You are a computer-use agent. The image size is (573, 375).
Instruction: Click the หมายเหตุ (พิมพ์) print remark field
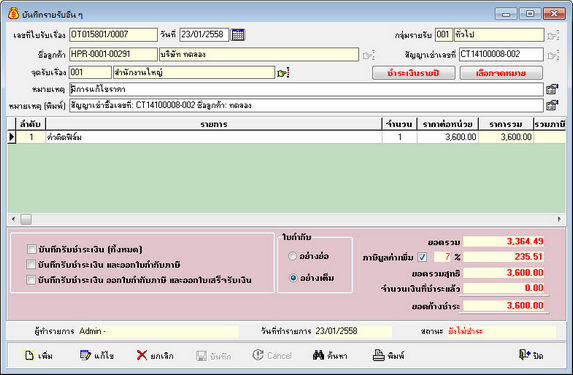(x=306, y=105)
